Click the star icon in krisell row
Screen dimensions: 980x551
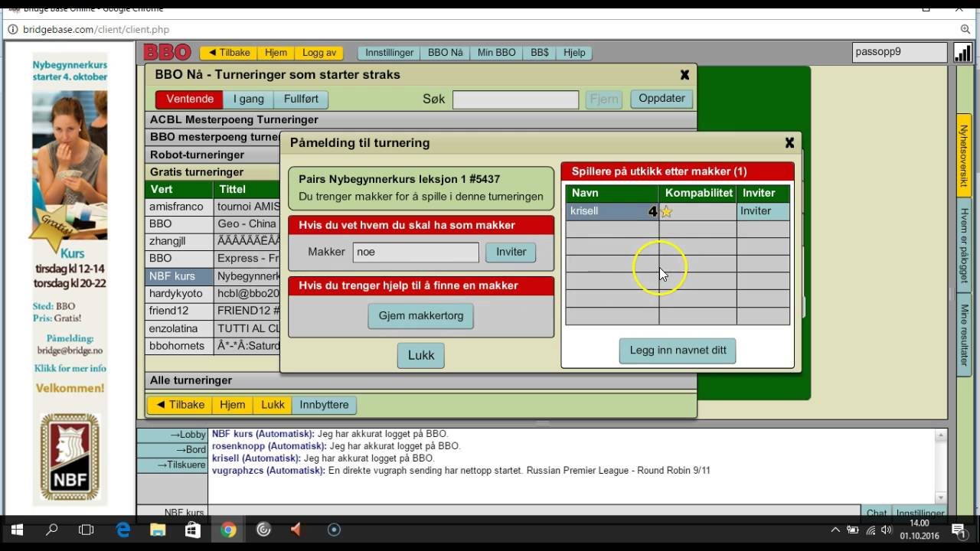pos(666,211)
